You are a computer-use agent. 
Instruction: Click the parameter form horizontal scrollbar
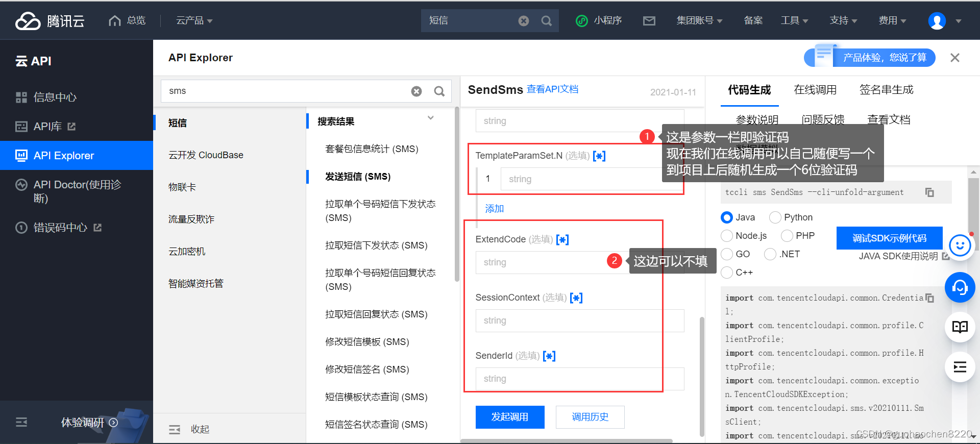(566, 441)
